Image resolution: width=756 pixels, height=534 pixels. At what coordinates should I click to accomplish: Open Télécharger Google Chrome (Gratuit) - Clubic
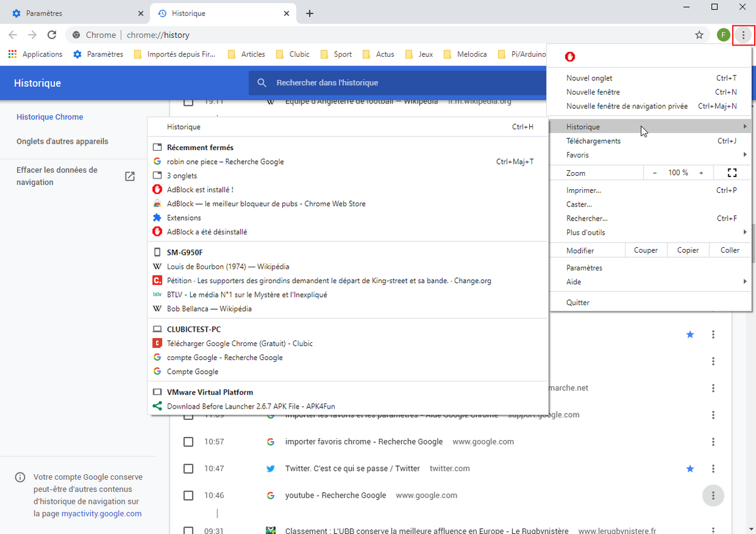click(348, 344)
